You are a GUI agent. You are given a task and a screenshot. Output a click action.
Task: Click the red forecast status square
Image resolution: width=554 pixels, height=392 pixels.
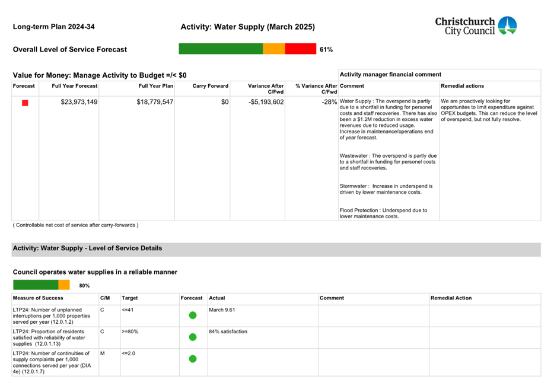tap(25, 103)
